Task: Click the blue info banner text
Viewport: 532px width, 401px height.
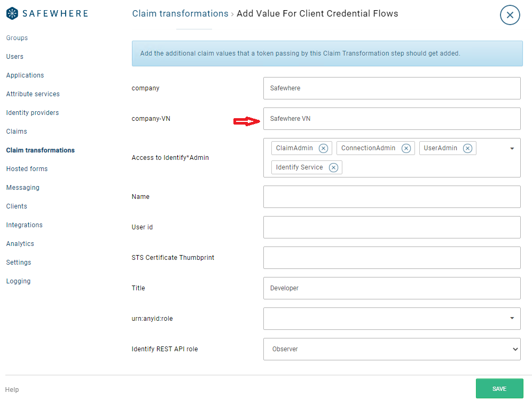Action: (x=300, y=53)
